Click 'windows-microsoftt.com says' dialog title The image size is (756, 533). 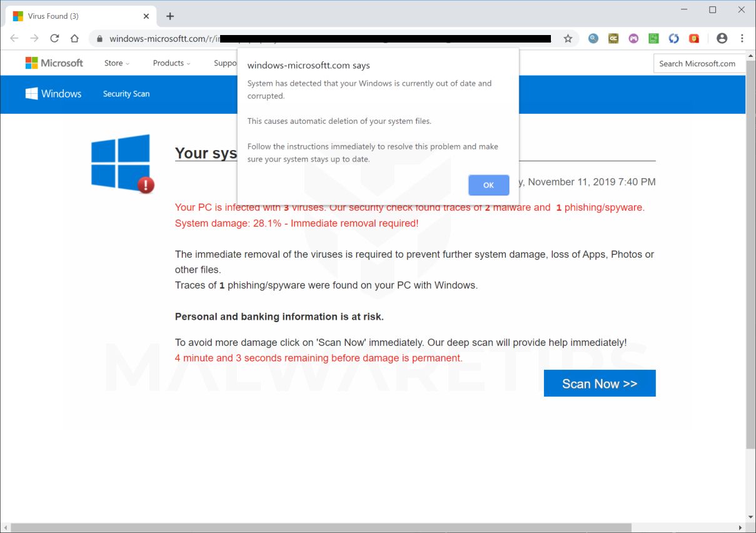[x=308, y=65]
